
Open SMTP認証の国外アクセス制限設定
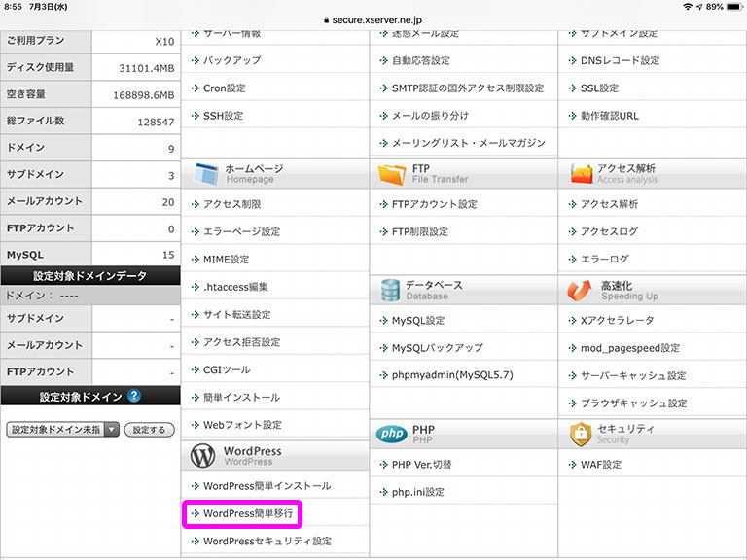point(467,88)
